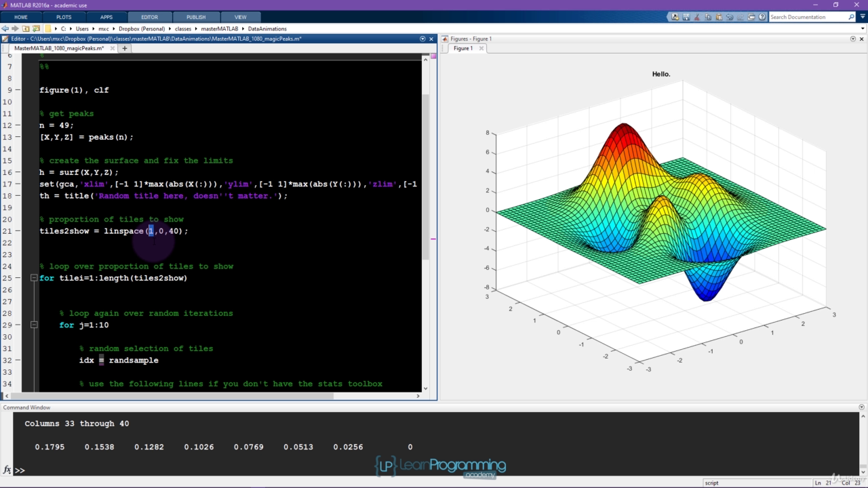Click 'Columns 33 through 40' output text

click(x=77, y=424)
